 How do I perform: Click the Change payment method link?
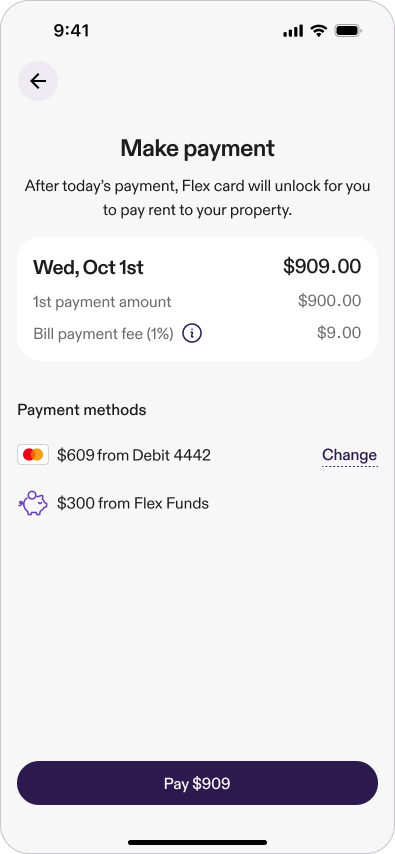click(349, 455)
